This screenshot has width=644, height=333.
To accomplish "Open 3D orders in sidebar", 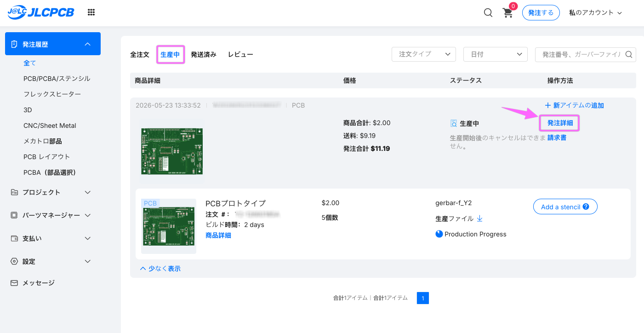I will pos(28,110).
